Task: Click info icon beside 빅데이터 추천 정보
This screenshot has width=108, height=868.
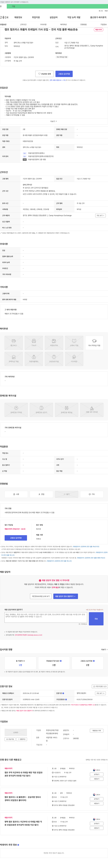Action: pyautogui.click(x=18, y=845)
